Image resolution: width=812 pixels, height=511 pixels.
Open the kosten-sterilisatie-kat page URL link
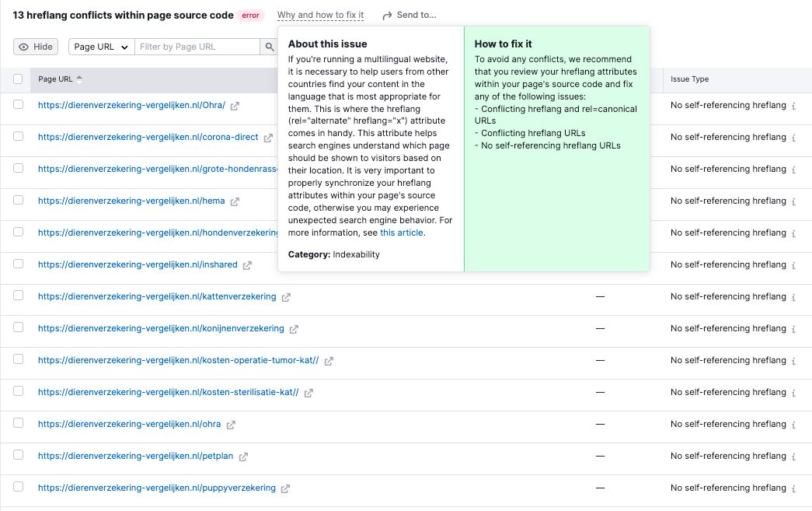(169, 393)
